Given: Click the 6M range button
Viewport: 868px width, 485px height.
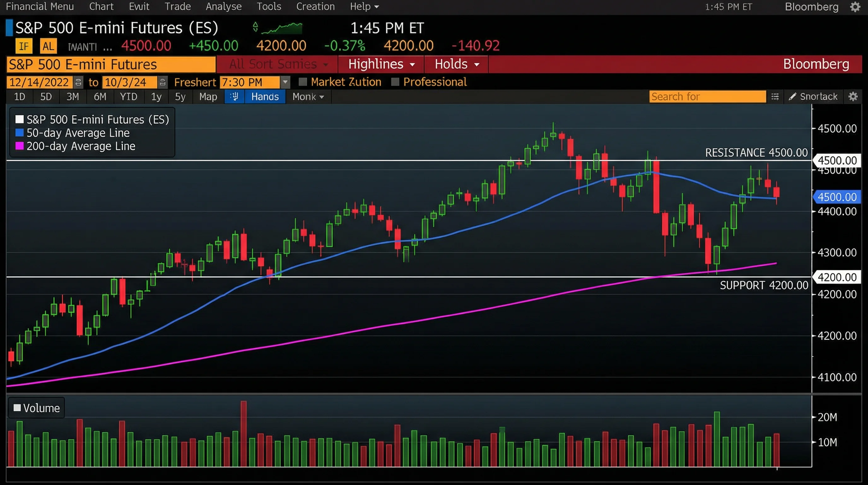Looking at the screenshot, I should coord(100,97).
